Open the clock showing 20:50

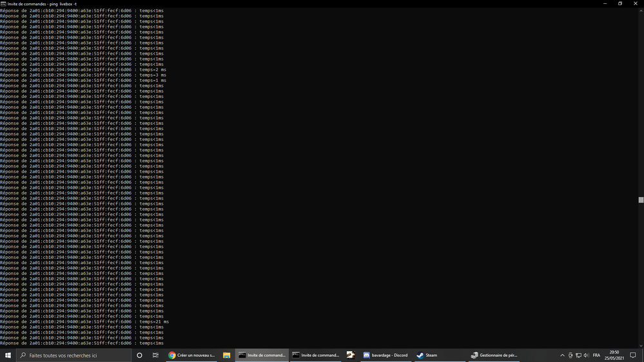click(x=615, y=356)
